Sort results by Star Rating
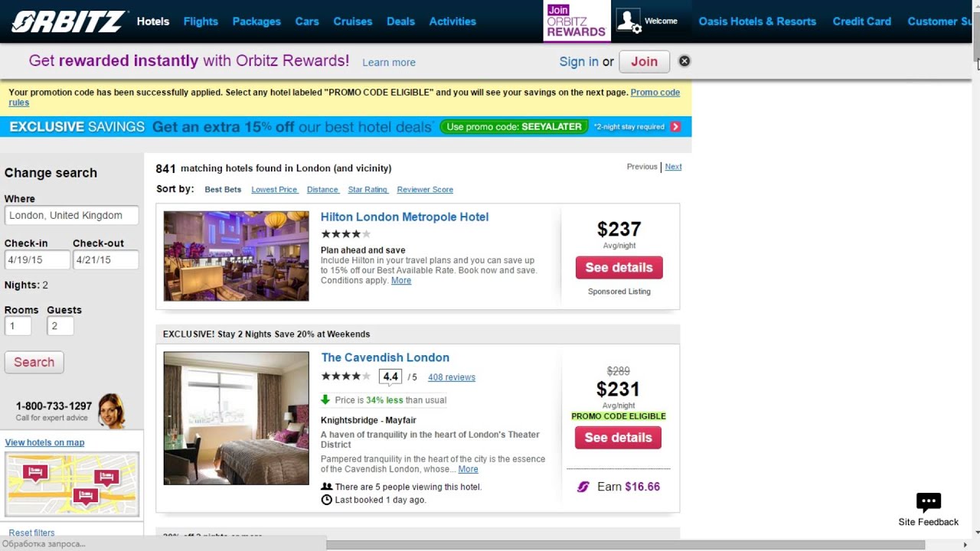Screen dimensions: 980x551 point(367,190)
